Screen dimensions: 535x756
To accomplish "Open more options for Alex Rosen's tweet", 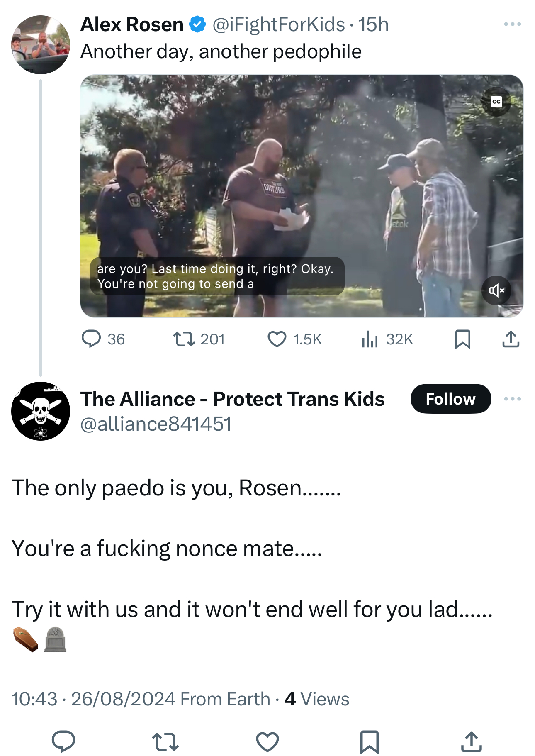I will (512, 24).
